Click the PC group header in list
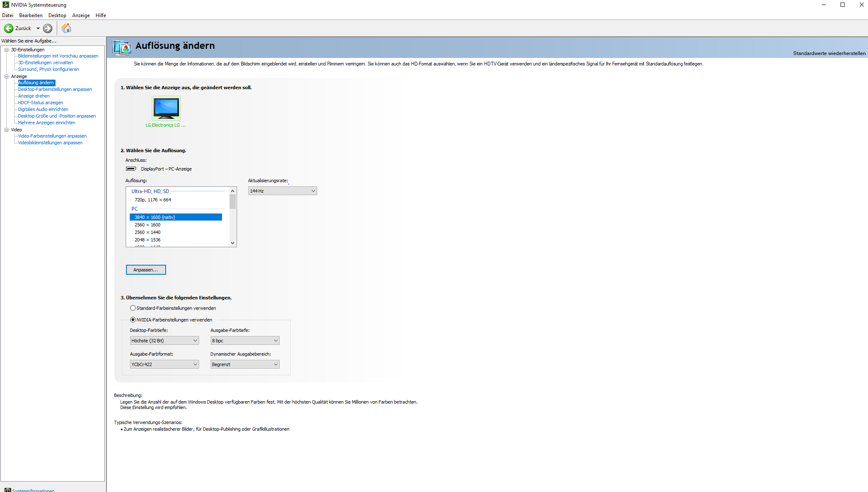Viewport: 868px width, 492px height. (x=134, y=209)
